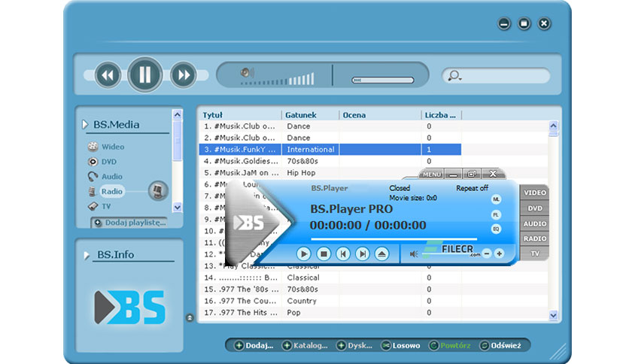Toggle the ML media library button
This screenshot has height=364, width=629.
(x=497, y=199)
